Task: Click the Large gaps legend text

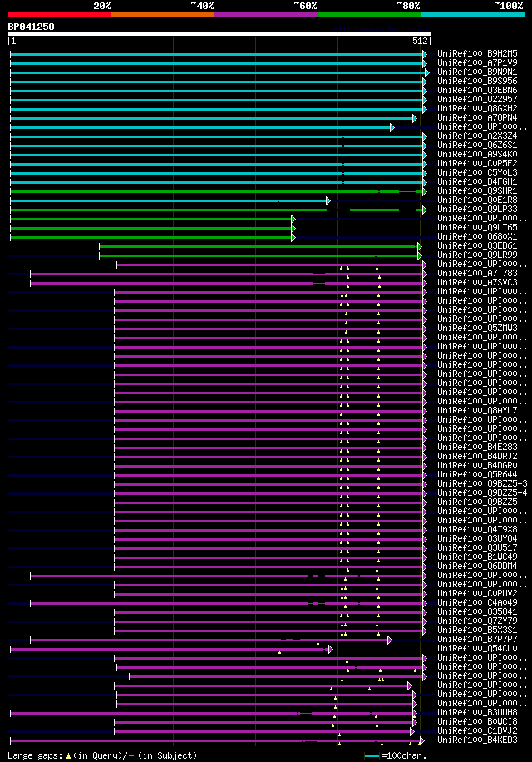Action: point(102,755)
